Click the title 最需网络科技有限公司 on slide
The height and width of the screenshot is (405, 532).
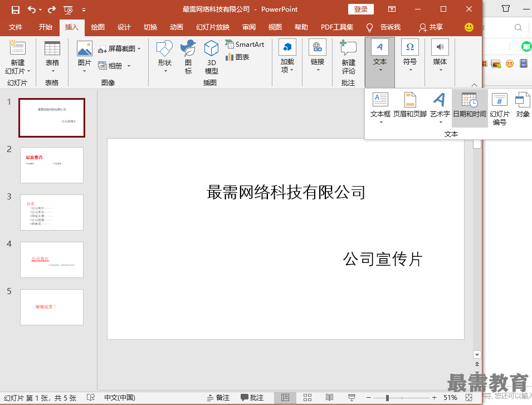pos(286,192)
